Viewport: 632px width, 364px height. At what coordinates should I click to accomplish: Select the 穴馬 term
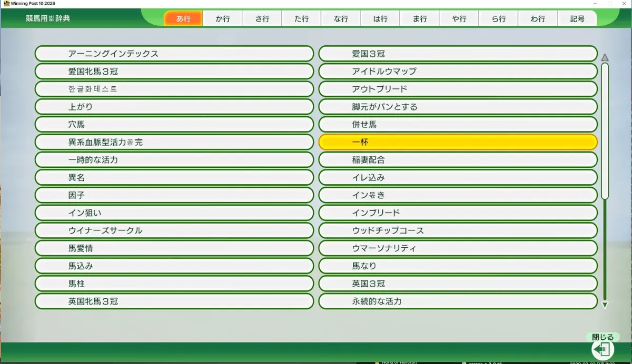coord(174,125)
